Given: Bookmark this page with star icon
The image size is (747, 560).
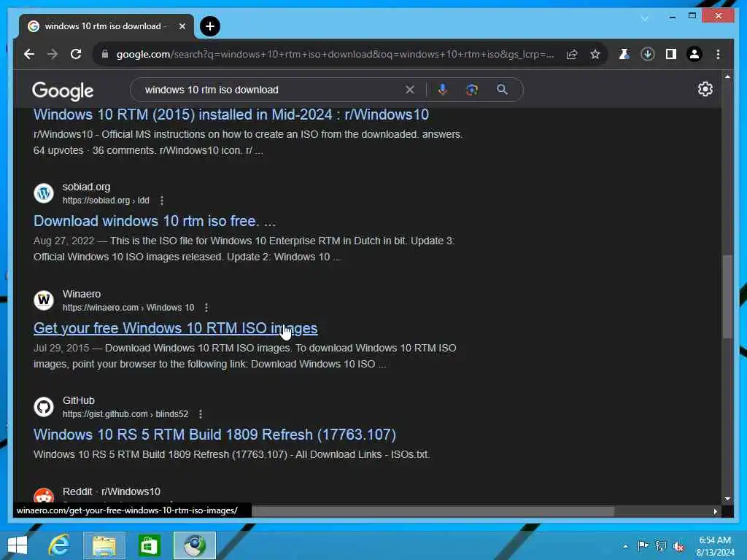Looking at the screenshot, I should point(595,54).
